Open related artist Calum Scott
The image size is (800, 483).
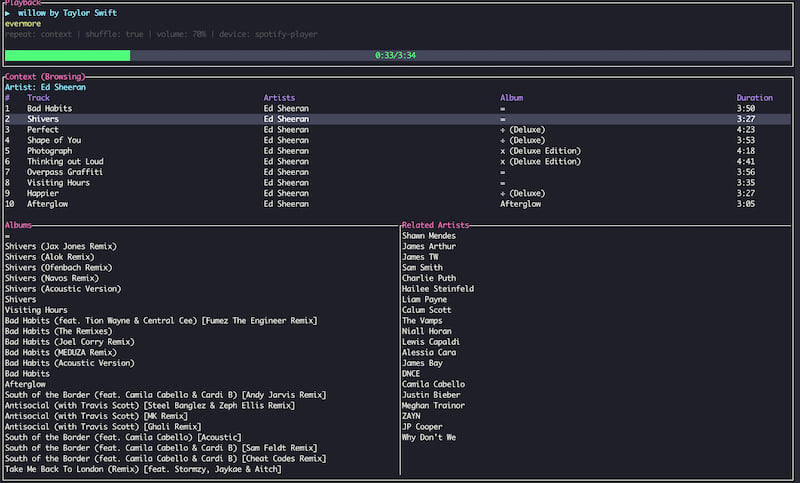(x=427, y=310)
